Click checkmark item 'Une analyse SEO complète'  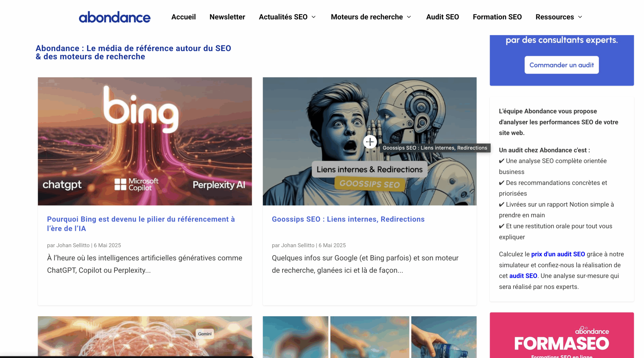552,166
